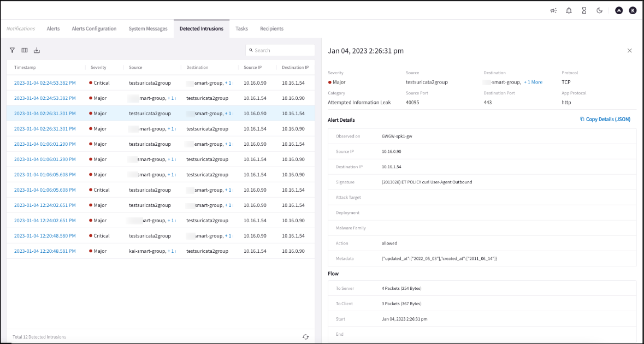Sort by the Timestamp column header
This screenshot has height=344, width=644.
[25, 68]
